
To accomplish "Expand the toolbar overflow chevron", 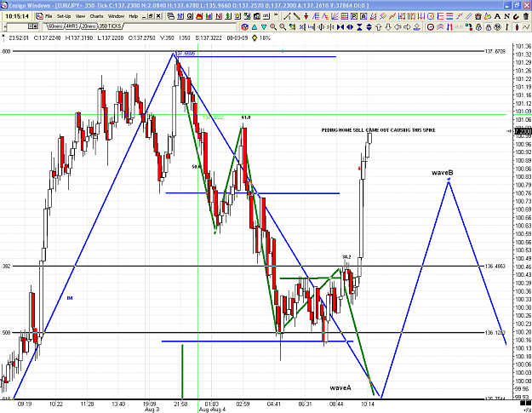I will (276, 14).
